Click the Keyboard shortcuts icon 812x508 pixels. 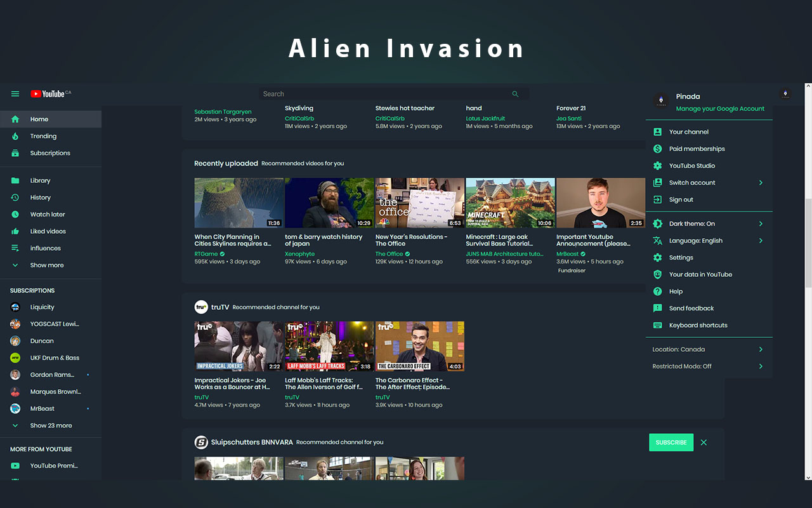(657, 325)
